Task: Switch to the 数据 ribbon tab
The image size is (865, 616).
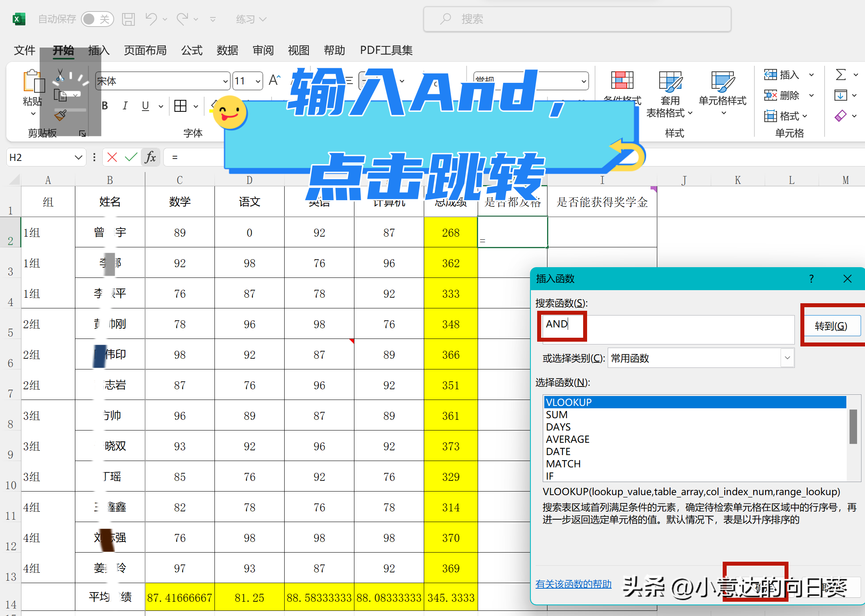Action: click(x=228, y=50)
